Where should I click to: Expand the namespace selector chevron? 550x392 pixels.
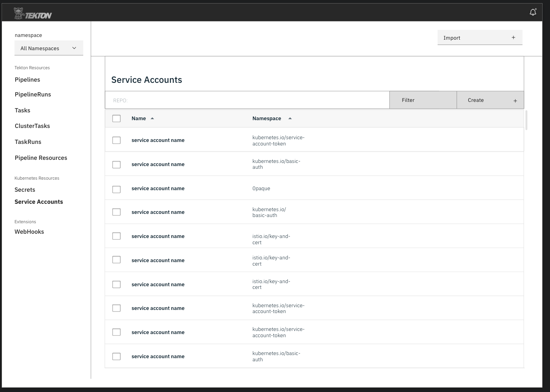pyautogui.click(x=74, y=48)
